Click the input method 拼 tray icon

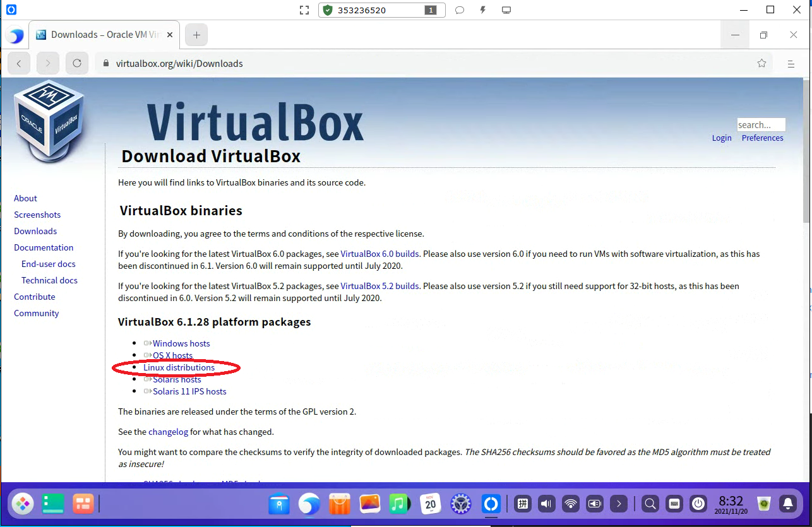[x=523, y=504]
